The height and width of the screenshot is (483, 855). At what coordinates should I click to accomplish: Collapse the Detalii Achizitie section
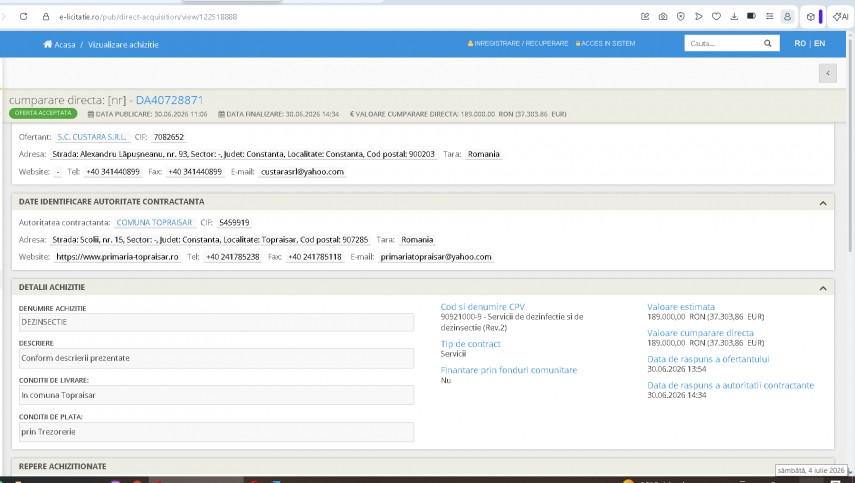823,288
